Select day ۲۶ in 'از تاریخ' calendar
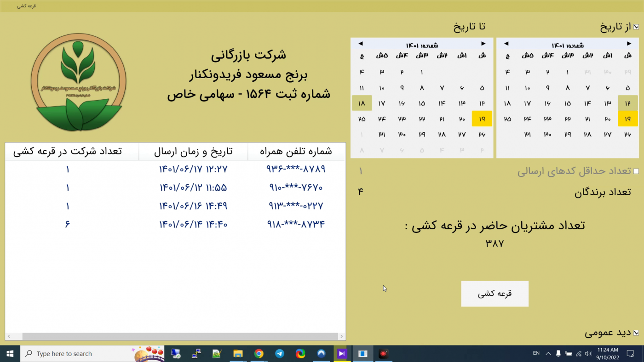Screen dimensions: 644x362 click(x=628, y=135)
